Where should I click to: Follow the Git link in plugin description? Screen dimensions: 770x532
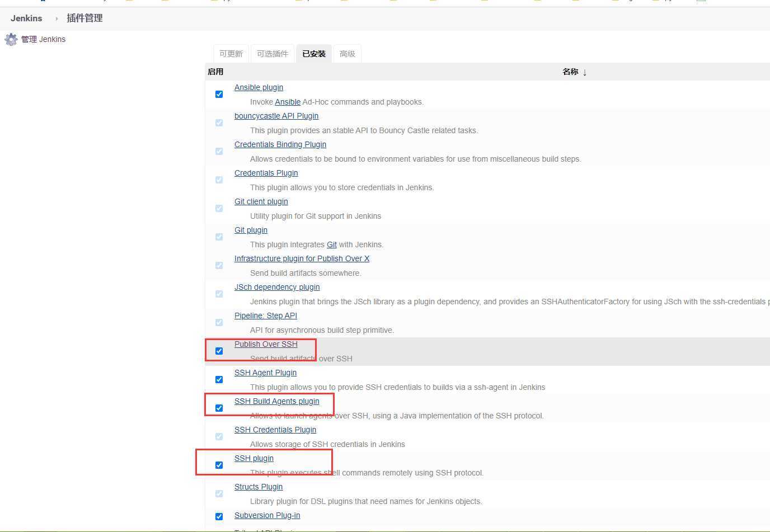pyautogui.click(x=332, y=244)
